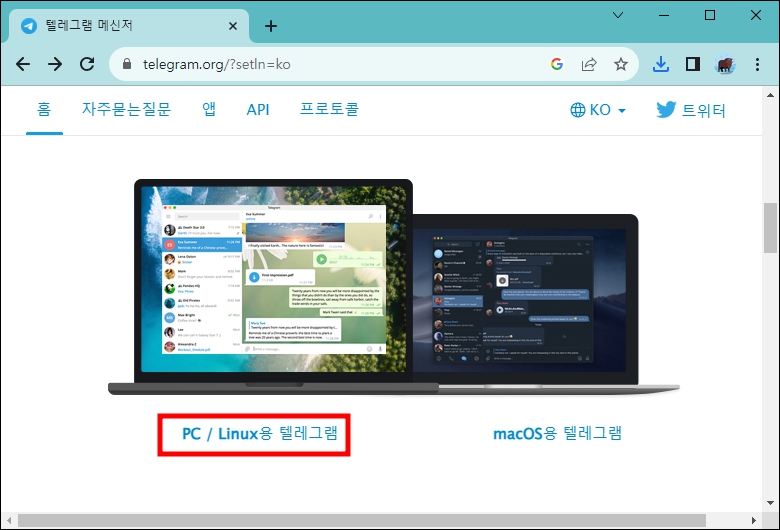Open the 홈 navigation tab
The width and height of the screenshot is (780, 530).
[44, 109]
